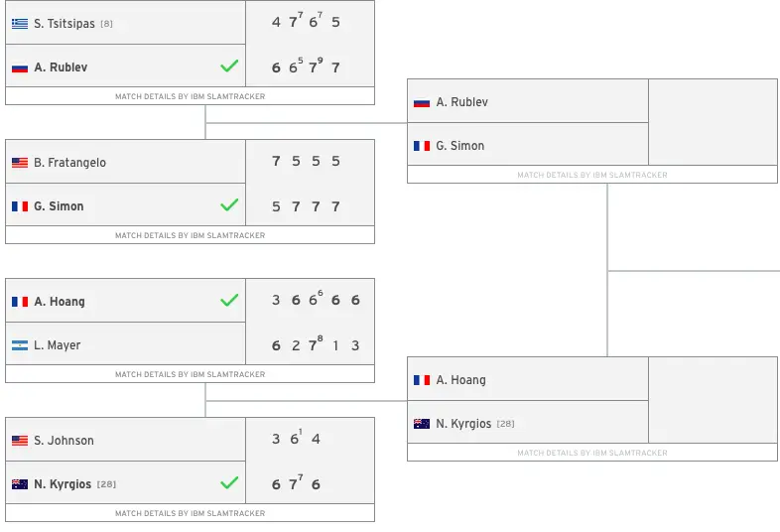Open match details for Tsitsipas vs Rublev
Screen dimensions: 780x532
[190, 96]
